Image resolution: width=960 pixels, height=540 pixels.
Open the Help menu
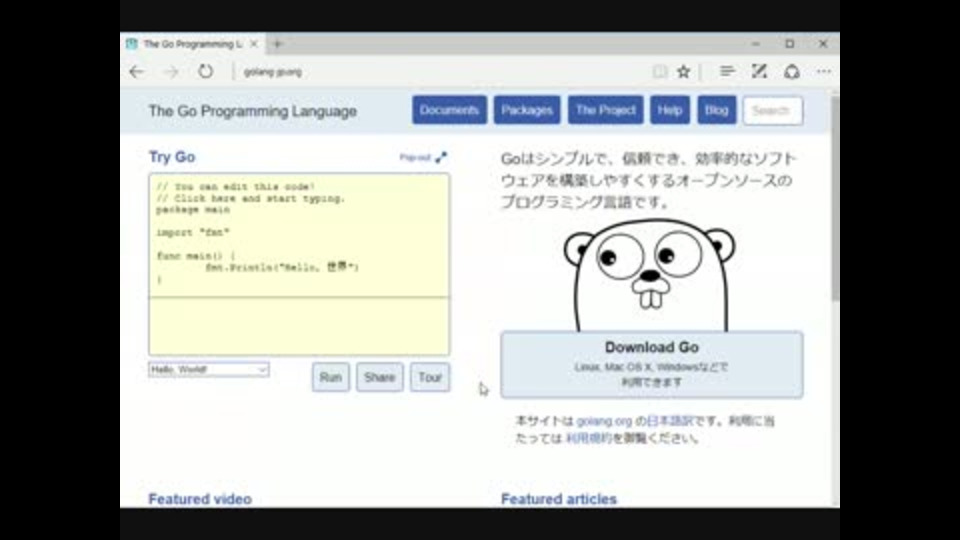tap(670, 110)
